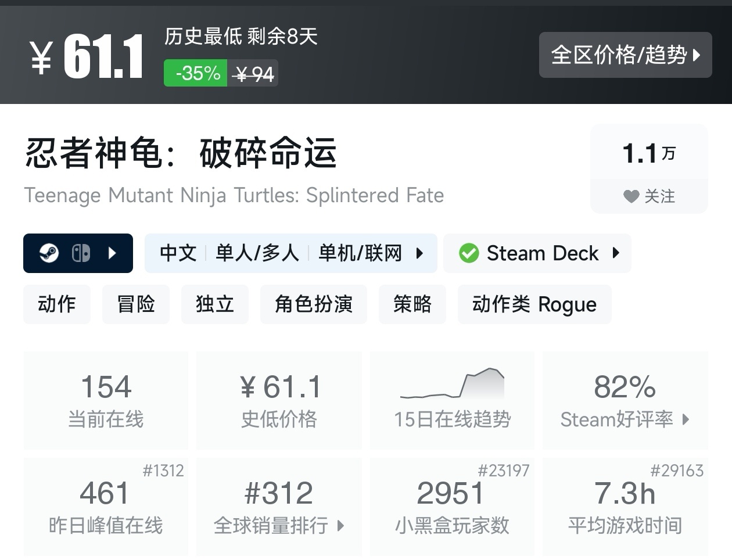Click the -35% discount badge

(196, 73)
